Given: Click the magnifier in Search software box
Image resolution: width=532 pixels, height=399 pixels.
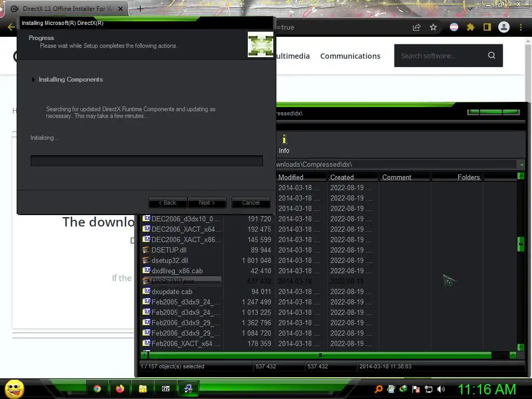Looking at the screenshot, I should (x=491, y=55).
